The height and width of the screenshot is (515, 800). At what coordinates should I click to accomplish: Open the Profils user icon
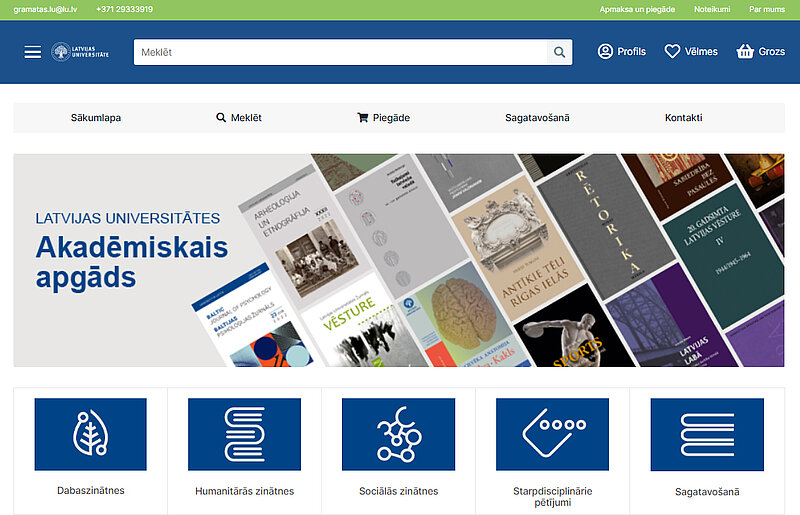[x=605, y=52]
